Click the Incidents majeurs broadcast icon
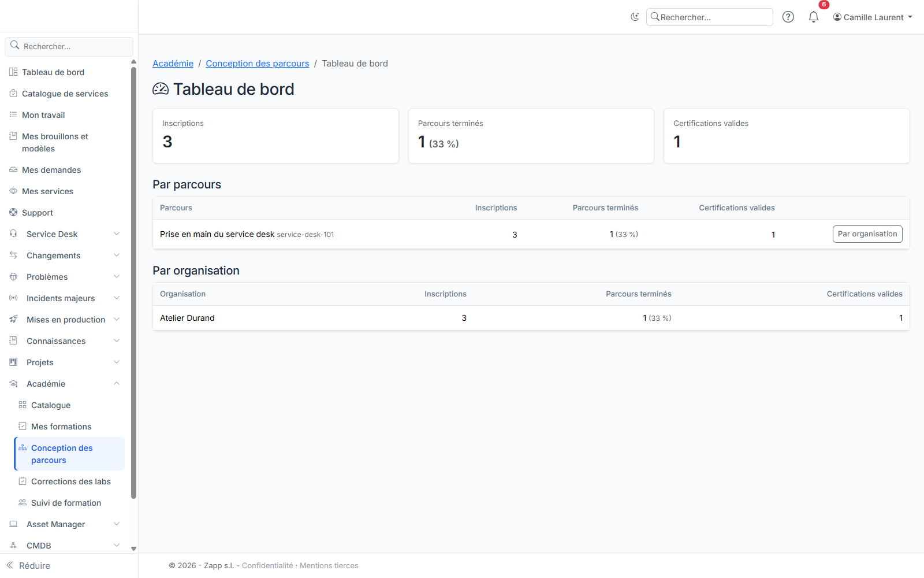 pos(13,298)
